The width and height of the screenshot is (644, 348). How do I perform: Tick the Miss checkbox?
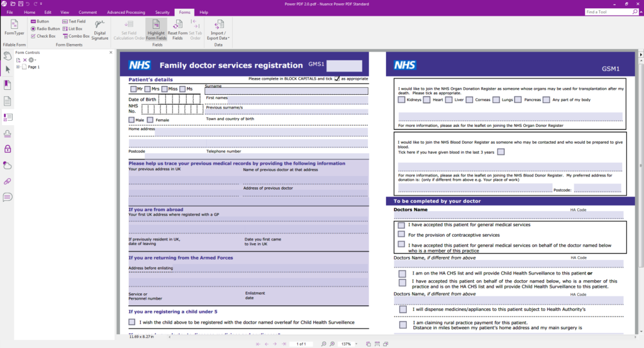click(164, 89)
